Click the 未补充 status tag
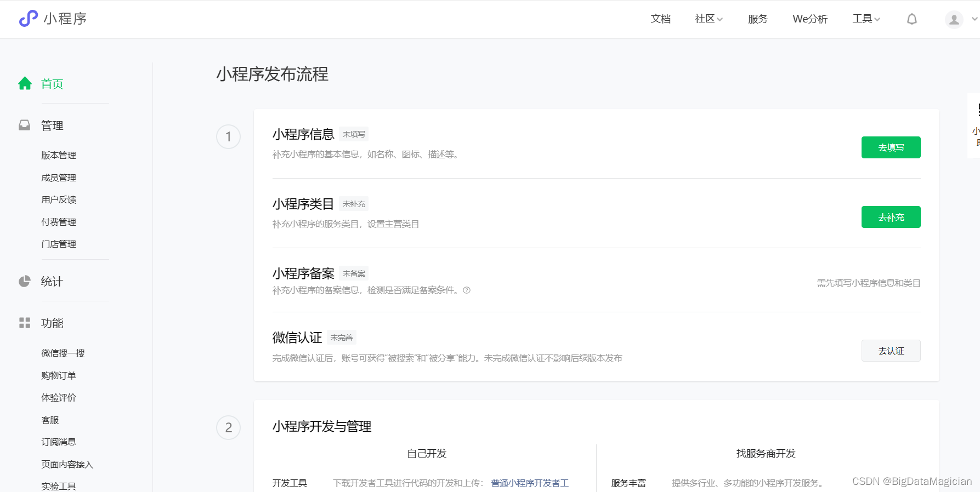Viewport: 980px width, 492px height. click(x=354, y=204)
